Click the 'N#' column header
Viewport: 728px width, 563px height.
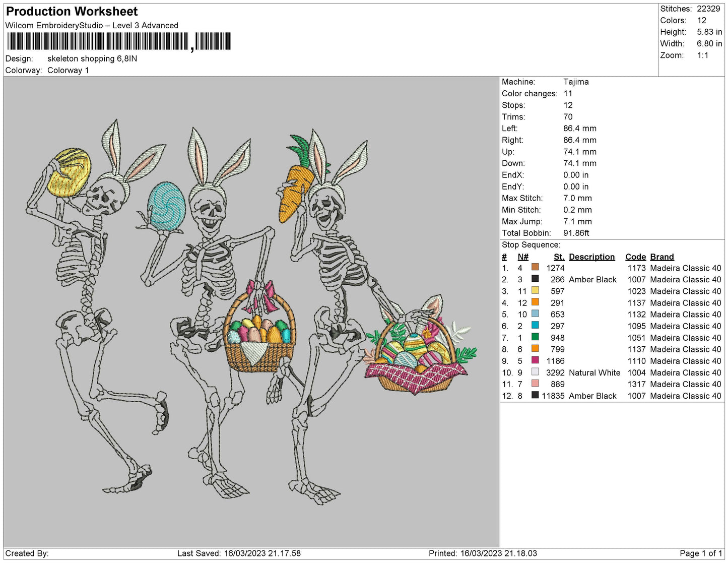click(523, 257)
